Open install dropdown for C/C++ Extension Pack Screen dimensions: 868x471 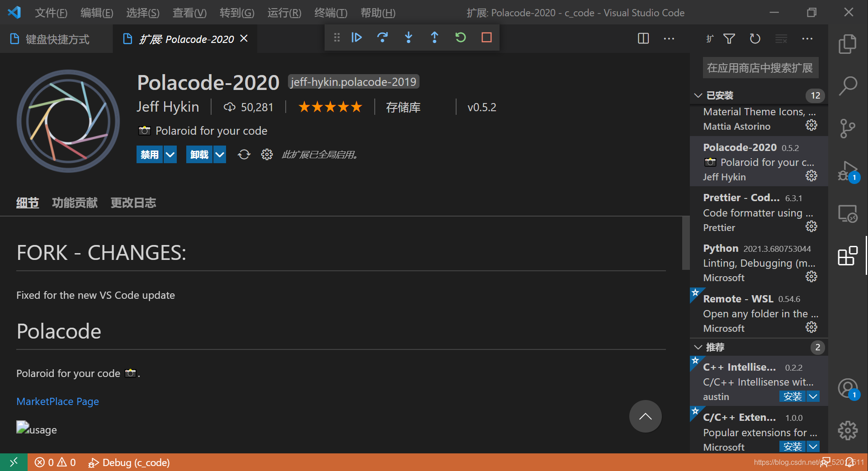coord(813,447)
